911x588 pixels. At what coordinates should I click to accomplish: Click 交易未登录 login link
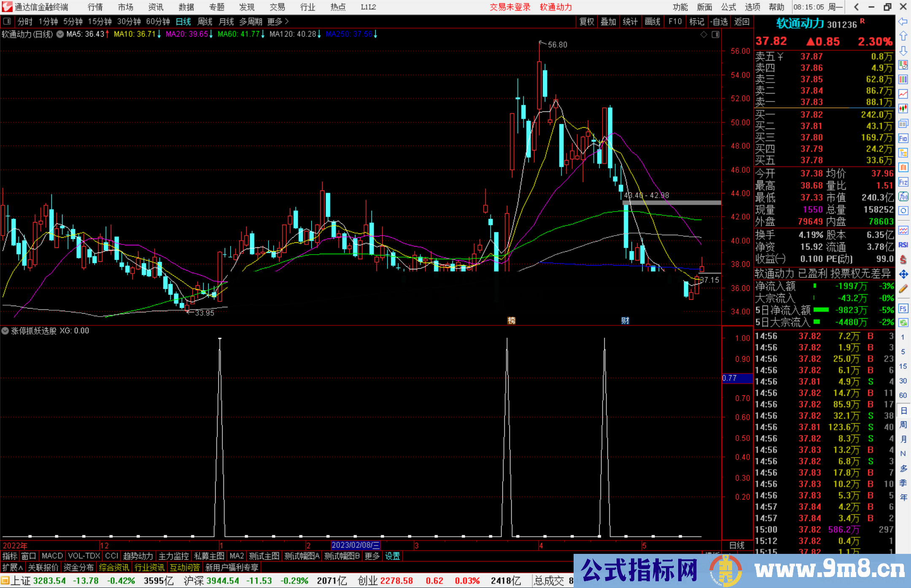(510, 7)
